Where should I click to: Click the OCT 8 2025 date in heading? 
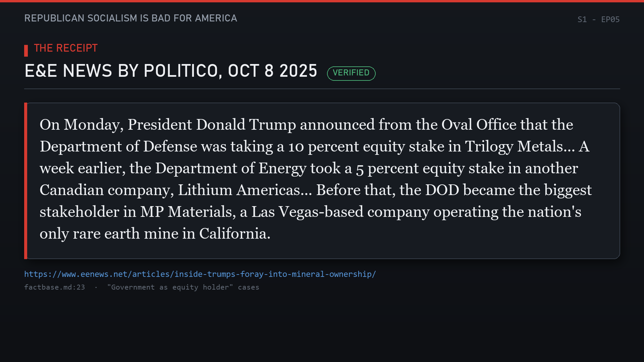pos(272,71)
